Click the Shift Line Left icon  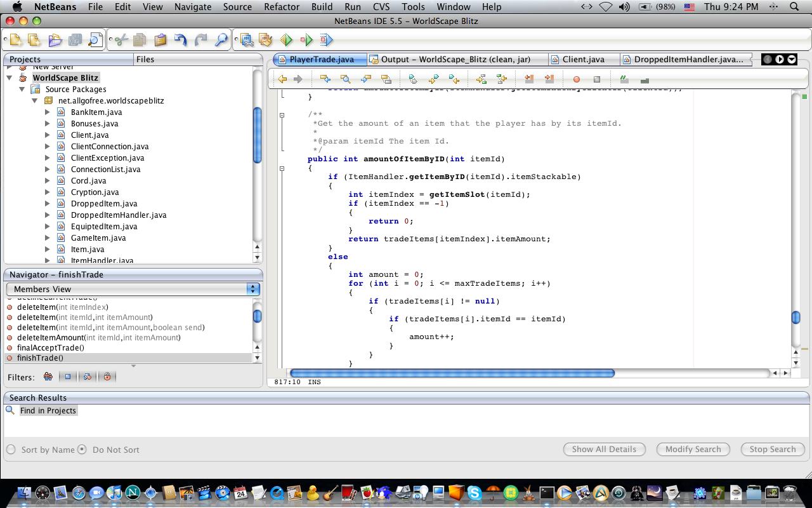[x=528, y=79]
